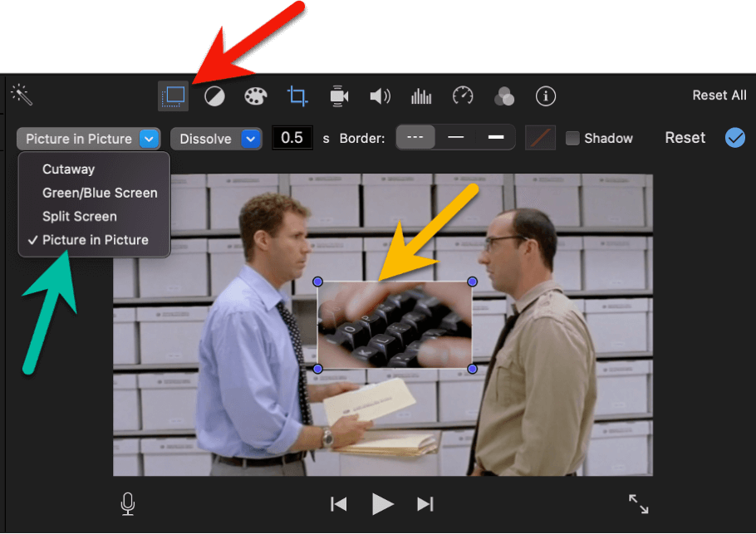Click the magic wand auto-enhance icon
This screenshot has width=756, height=534.
pos(22,95)
